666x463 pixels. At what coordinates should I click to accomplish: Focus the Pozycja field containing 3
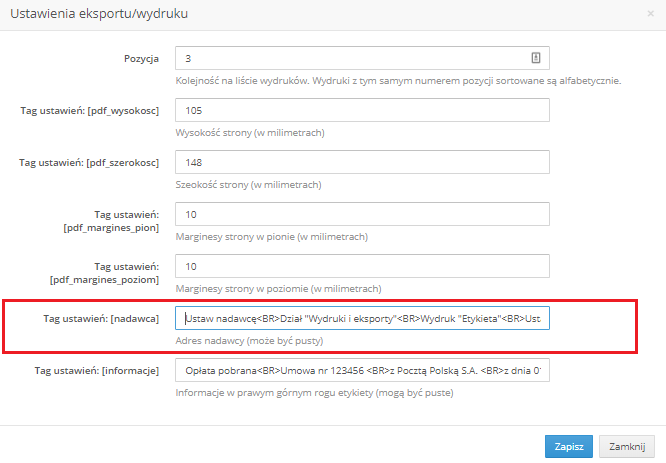[x=362, y=58]
